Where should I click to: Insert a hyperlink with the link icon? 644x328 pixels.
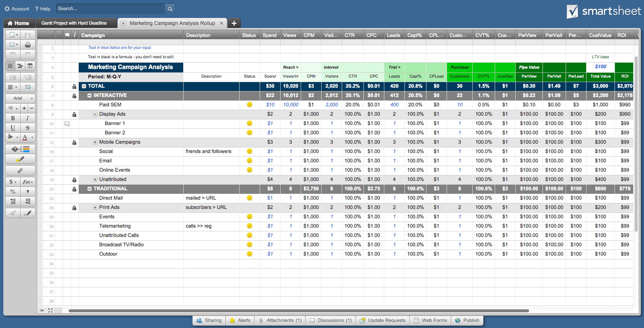[x=20, y=171]
